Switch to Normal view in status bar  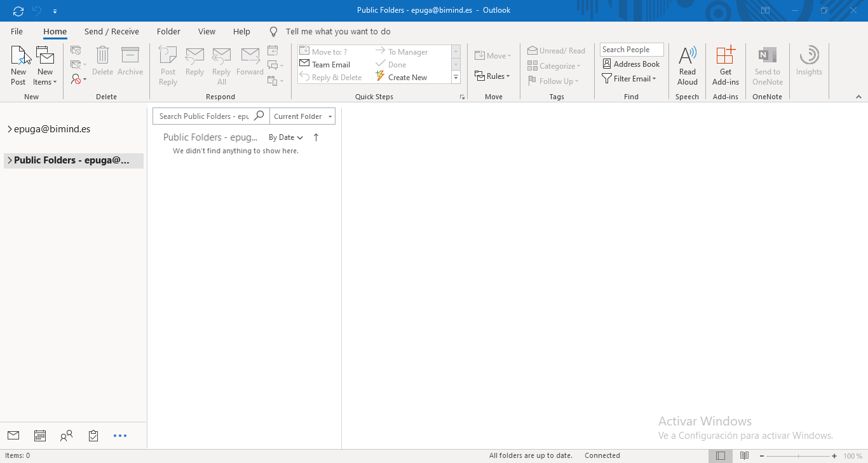pos(721,455)
